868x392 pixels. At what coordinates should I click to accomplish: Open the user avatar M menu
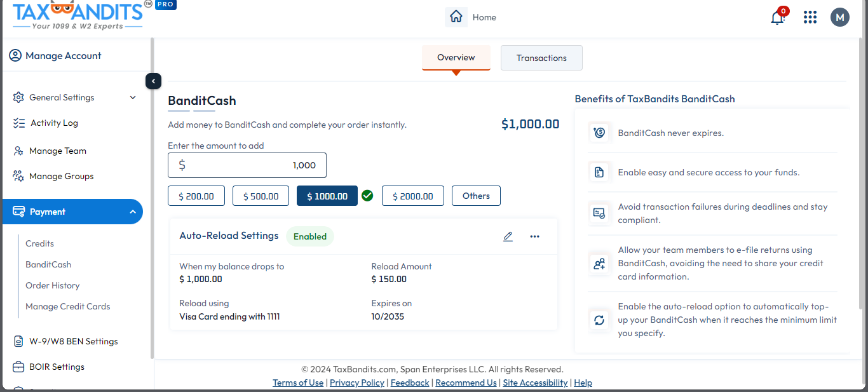coord(840,17)
